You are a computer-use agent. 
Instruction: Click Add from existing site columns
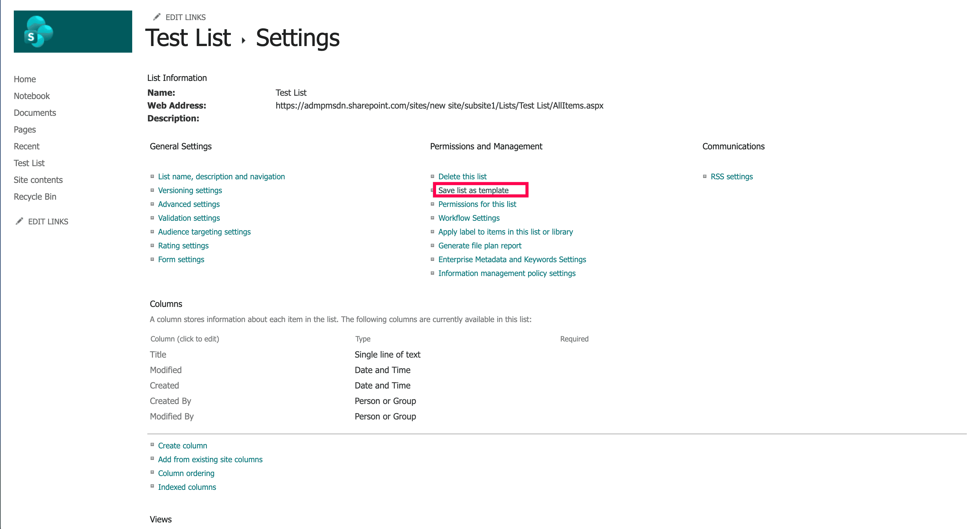(210, 459)
